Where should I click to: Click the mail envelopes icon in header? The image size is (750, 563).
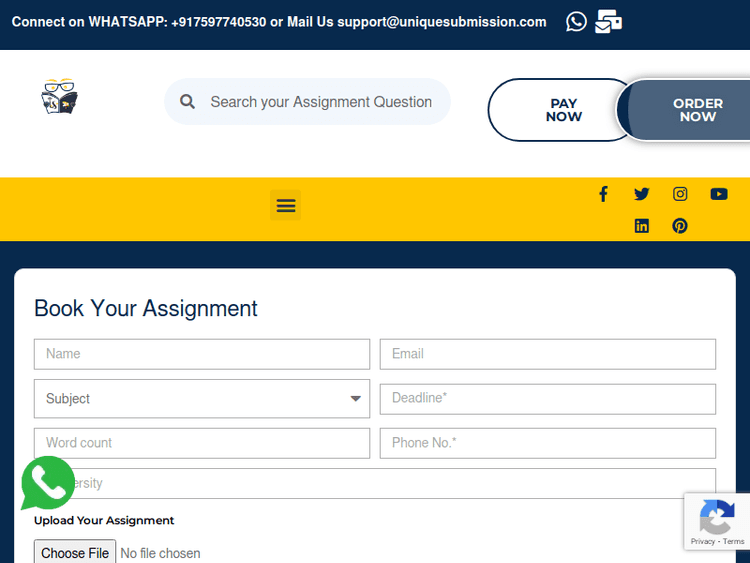[x=608, y=21]
